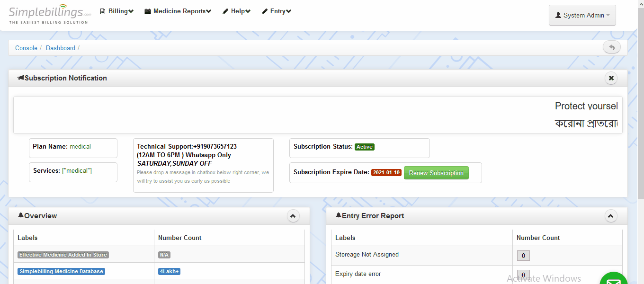Click the Storeage Not Assigned label
The image size is (644, 284).
pyautogui.click(x=367, y=254)
